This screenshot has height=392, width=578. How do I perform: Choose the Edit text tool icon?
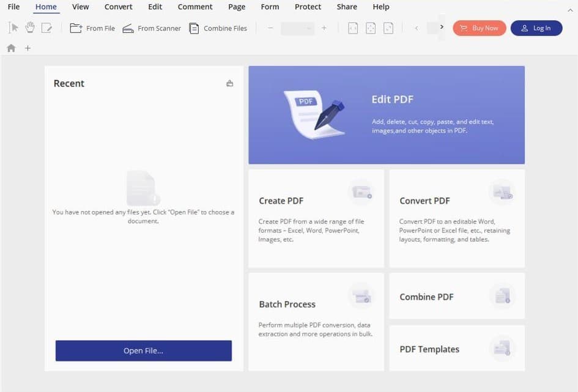point(47,28)
